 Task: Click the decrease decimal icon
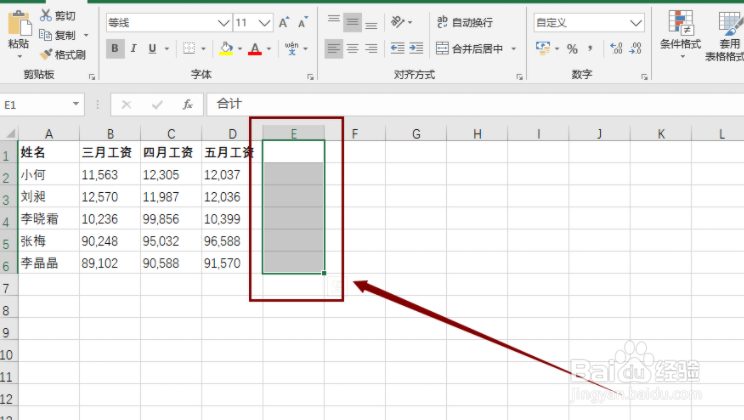point(635,48)
